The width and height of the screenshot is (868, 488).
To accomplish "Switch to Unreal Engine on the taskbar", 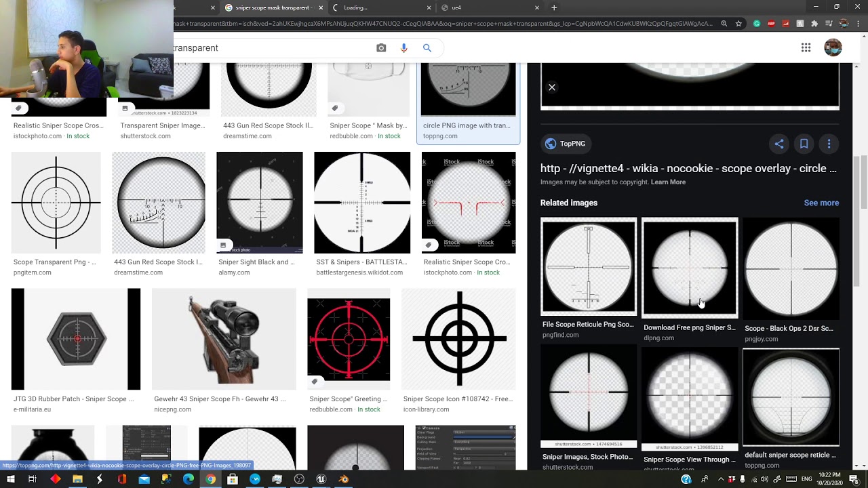I will 321,479.
